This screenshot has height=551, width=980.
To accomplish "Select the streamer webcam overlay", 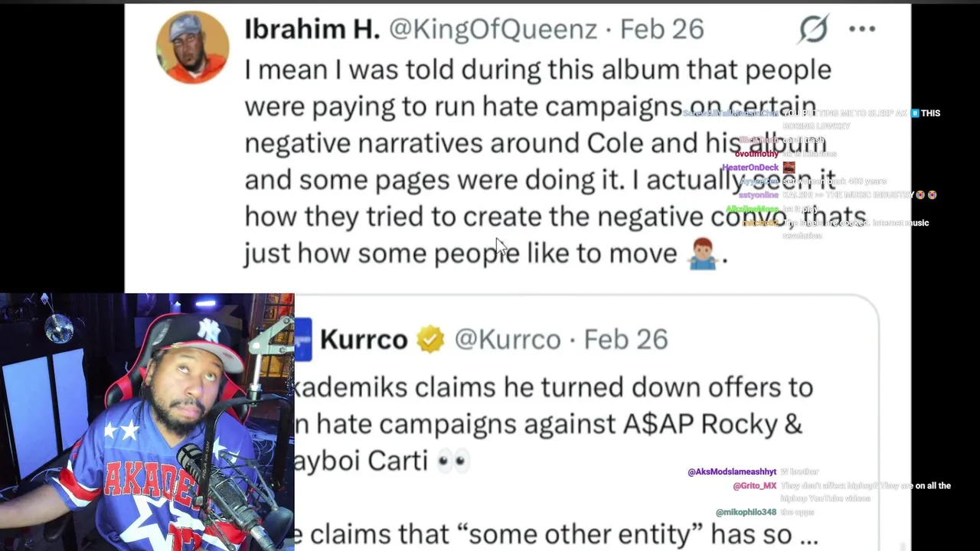I will [147, 422].
